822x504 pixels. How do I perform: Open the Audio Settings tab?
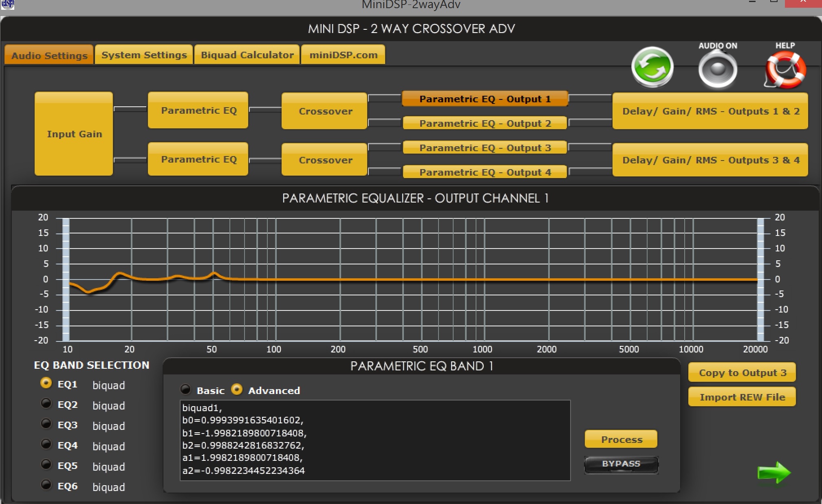49,55
